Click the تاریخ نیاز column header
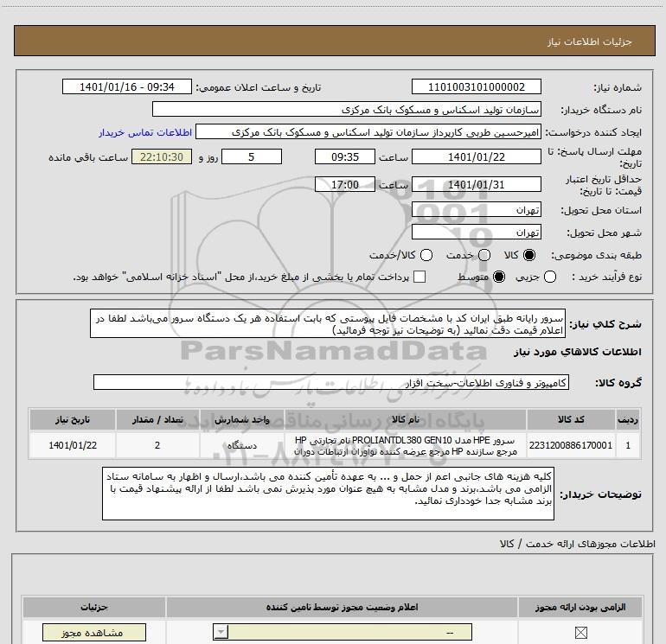Screen dimensions: 666x644 [73, 419]
